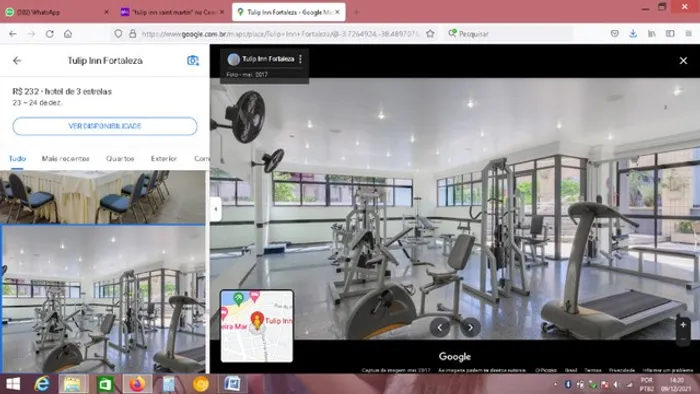Click the URL address bar
The width and height of the screenshot is (700, 394).
279,34
